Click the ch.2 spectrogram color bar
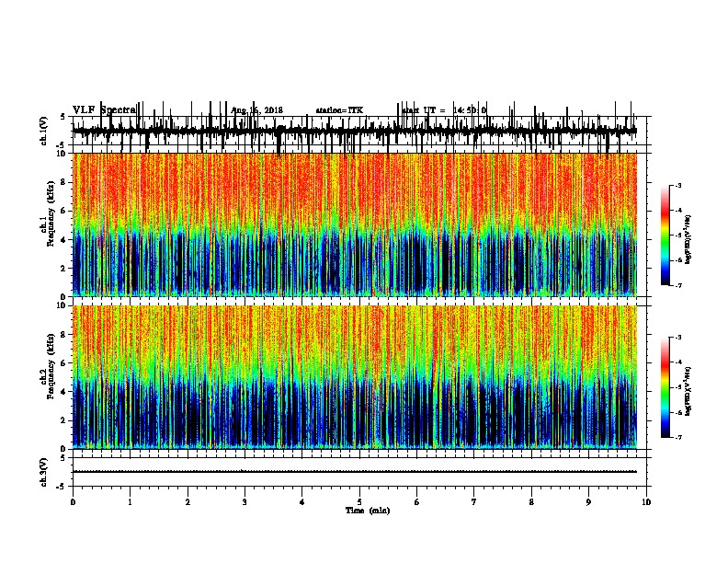 665,387
